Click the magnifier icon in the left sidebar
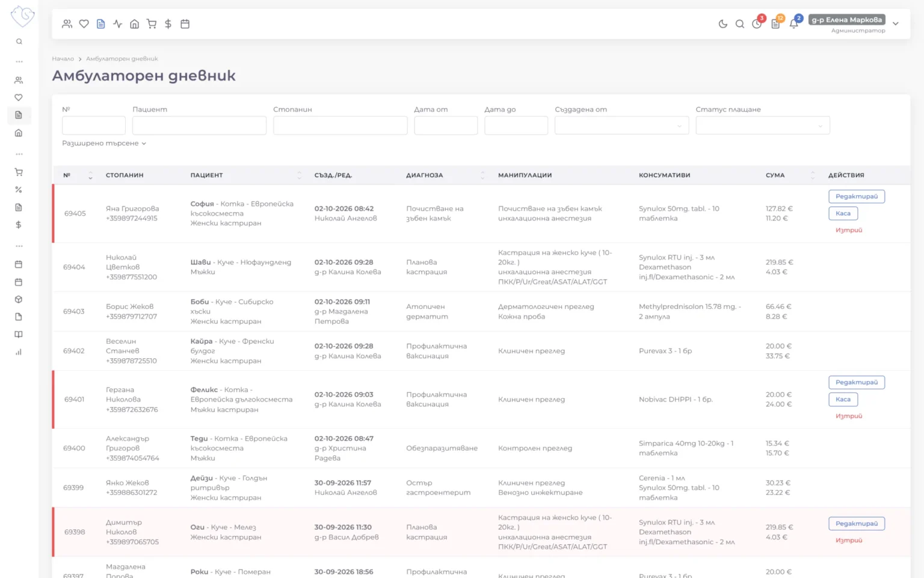This screenshot has width=924, height=578. pyautogui.click(x=19, y=42)
